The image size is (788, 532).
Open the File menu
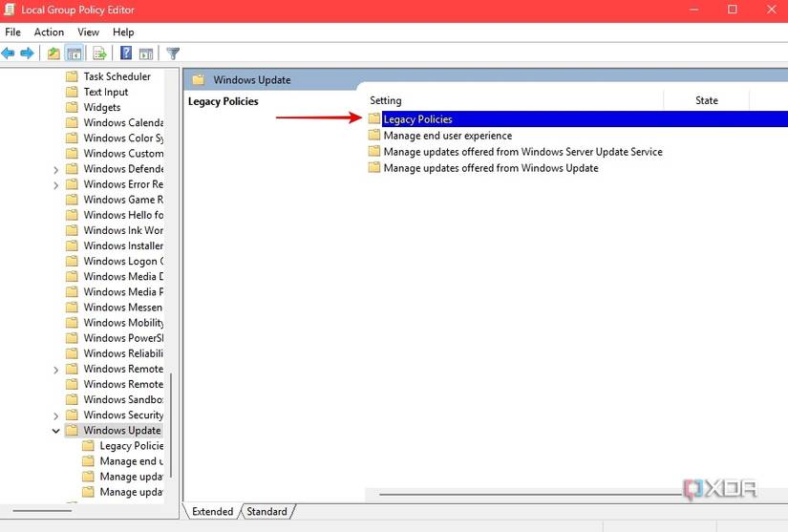(12, 32)
